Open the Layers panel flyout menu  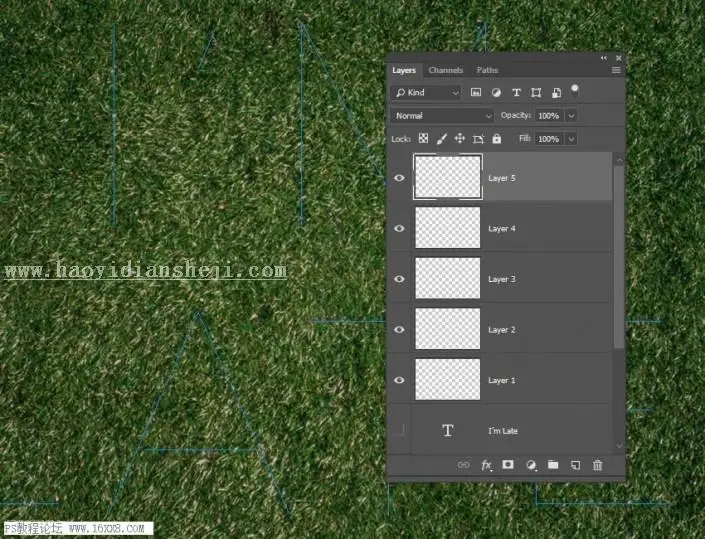click(616, 70)
